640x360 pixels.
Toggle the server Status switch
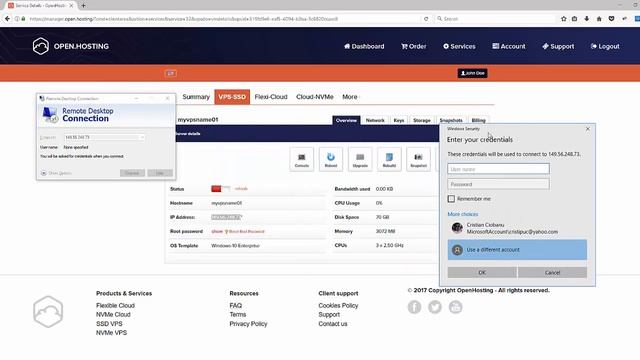220,189
